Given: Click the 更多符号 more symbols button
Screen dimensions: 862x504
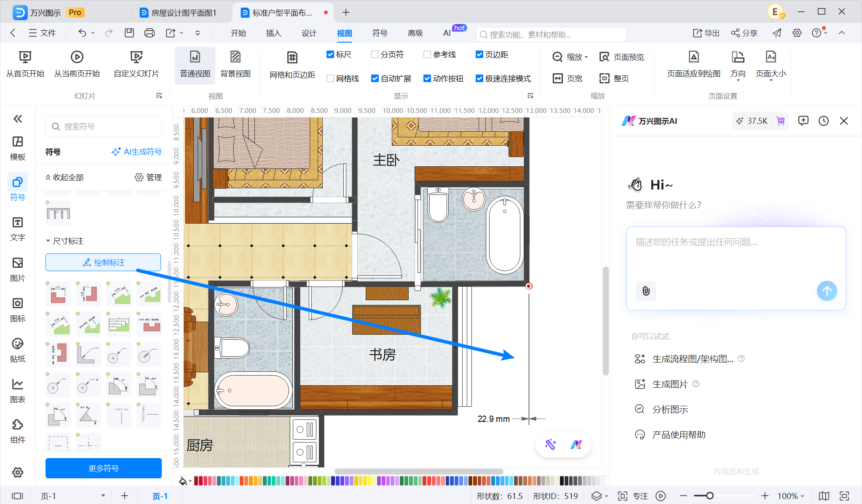Looking at the screenshot, I should (104, 468).
